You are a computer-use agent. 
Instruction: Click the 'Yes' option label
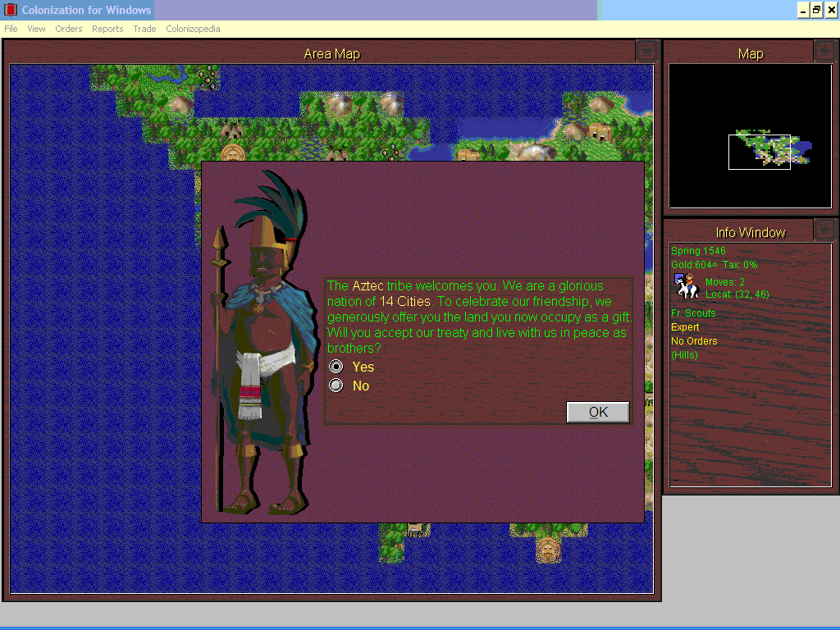pyautogui.click(x=363, y=367)
